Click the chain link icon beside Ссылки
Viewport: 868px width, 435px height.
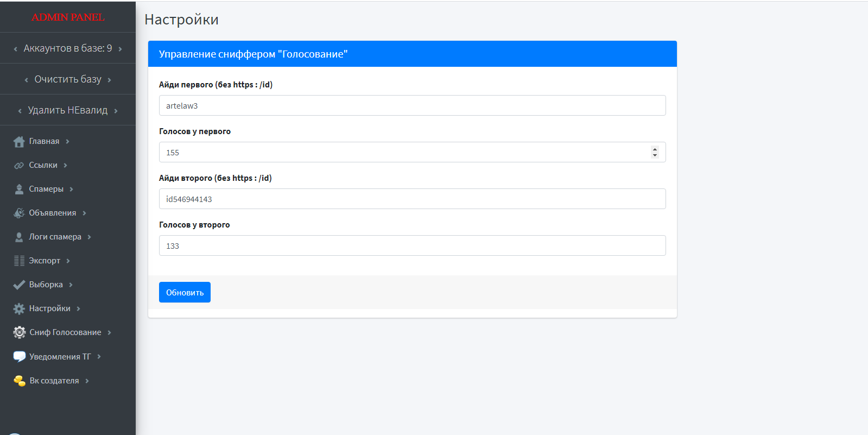click(x=19, y=166)
